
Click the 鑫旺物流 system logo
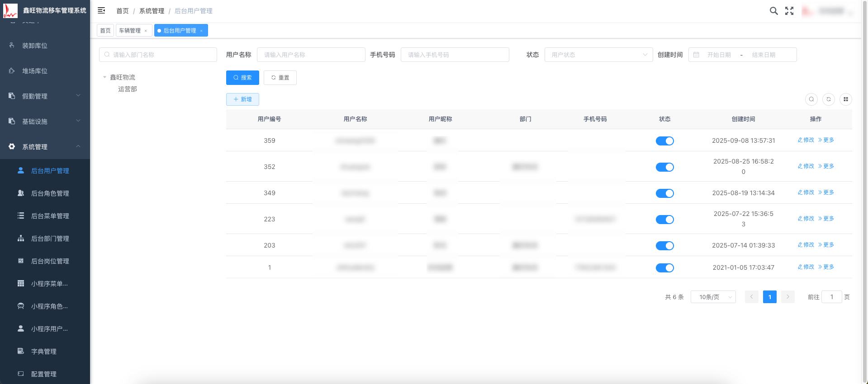[10, 10]
